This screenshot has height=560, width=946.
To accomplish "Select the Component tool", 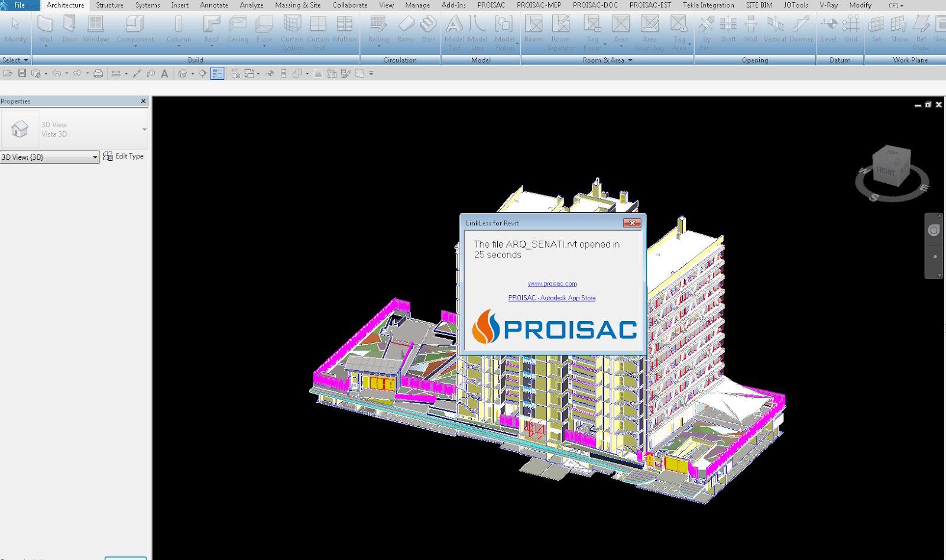I will tap(135, 30).
